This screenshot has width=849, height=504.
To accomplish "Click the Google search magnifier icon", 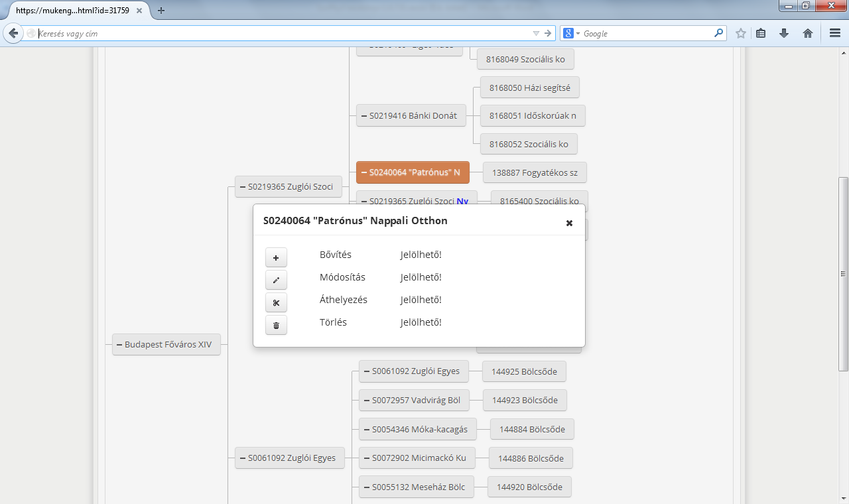I will tap(718, 33).
